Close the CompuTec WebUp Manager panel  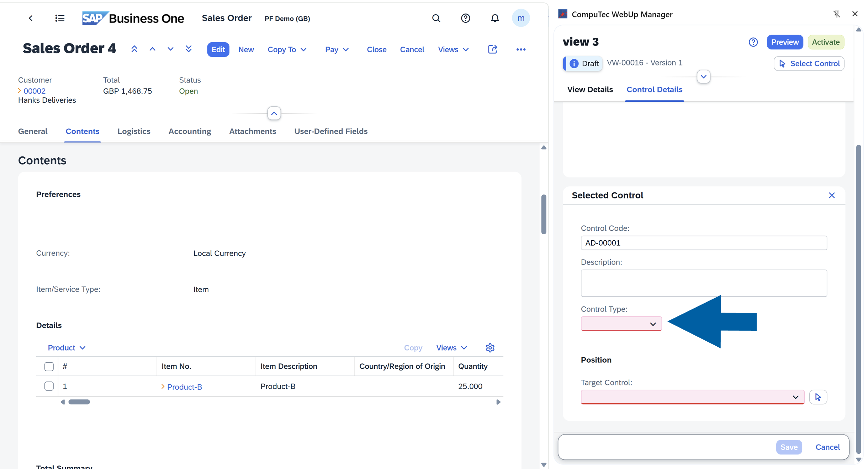[855, 14]
